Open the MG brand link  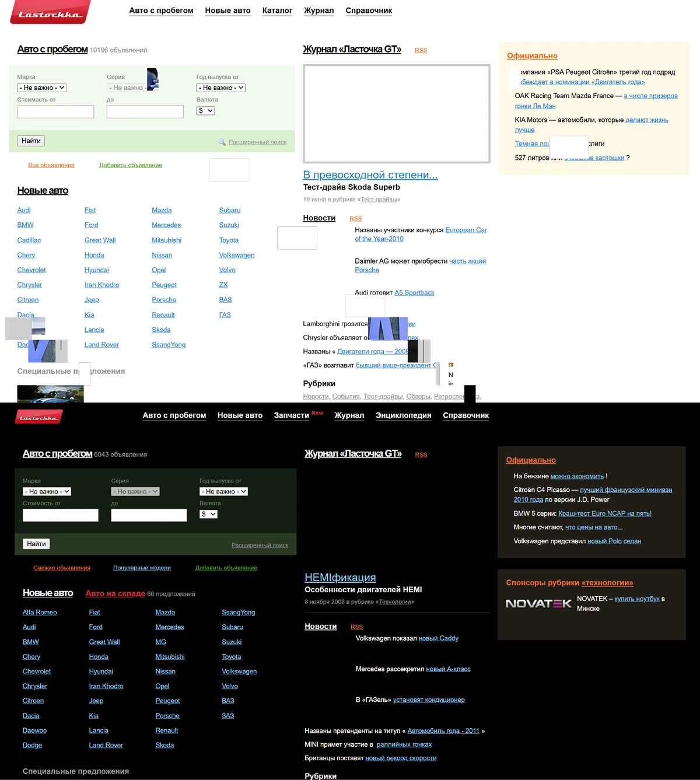coord(161,642)
